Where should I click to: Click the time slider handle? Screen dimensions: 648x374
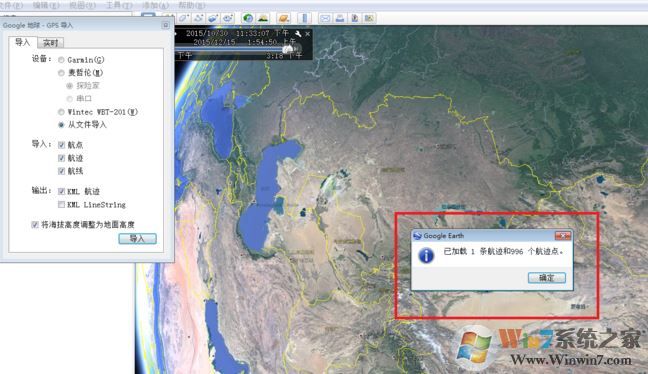288,50
